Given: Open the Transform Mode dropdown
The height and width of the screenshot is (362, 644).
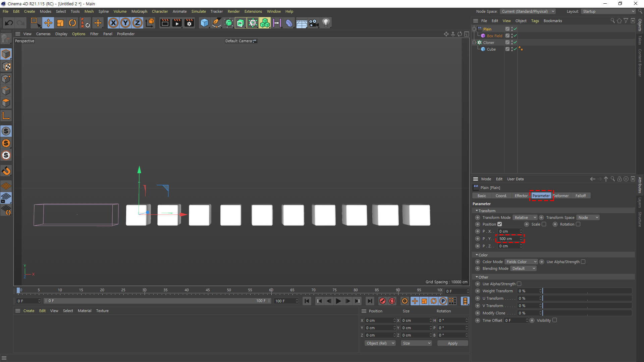Looking at the screenshot, I should (x=525, y=218).
